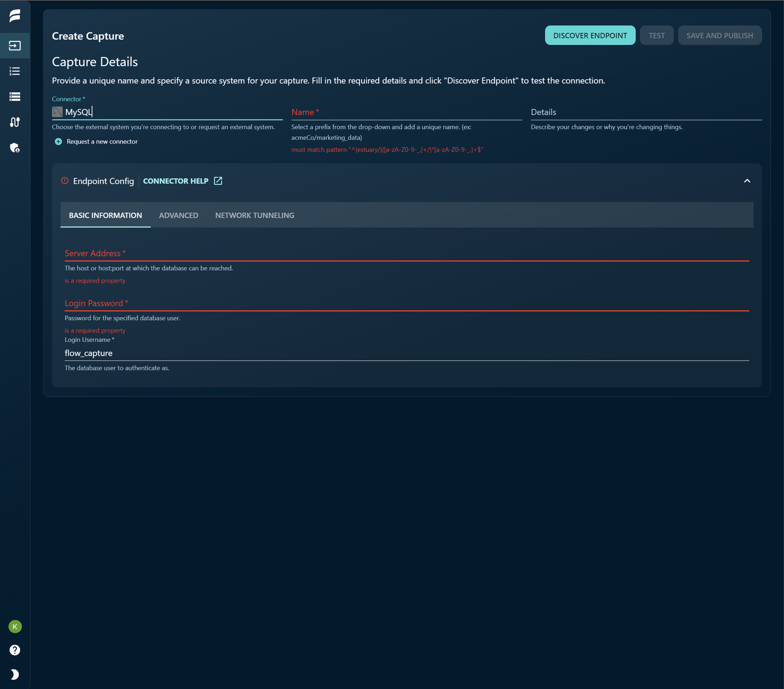The height and width of the screenshot is (689, 784).
Task: Click the Discover Endpoint button
Action: click(590, 35)
